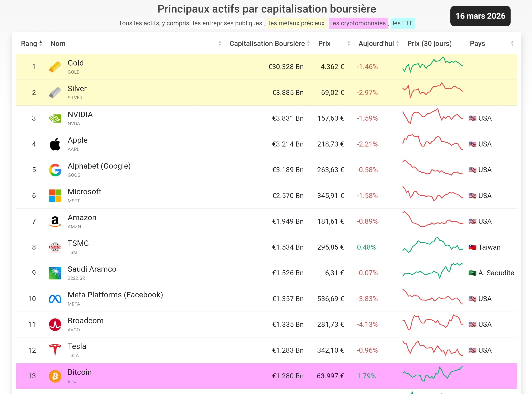Viewport: 532px width, 394px height.
Task: Sort by Capitalisation Boursière column arrows
Action: [x=308, y=43]
